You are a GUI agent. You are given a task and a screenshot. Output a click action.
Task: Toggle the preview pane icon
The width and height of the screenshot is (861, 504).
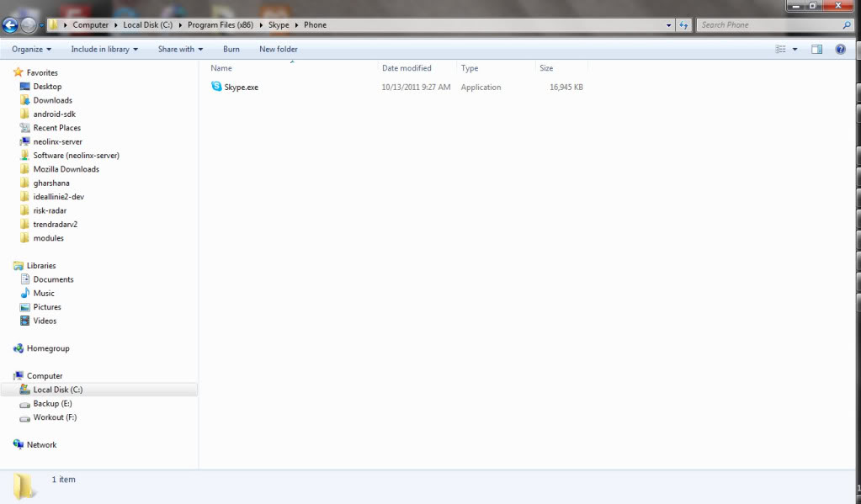pyautogui.click(x=816, y=50)
